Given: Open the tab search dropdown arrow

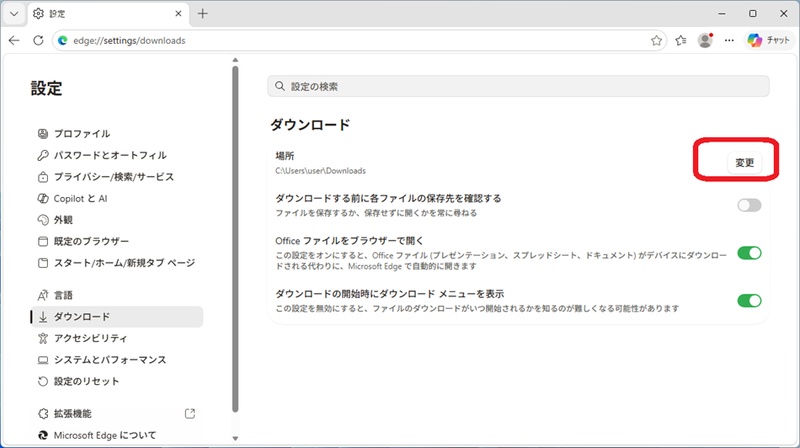Looking at the screenshot, I should pos(14,14).
